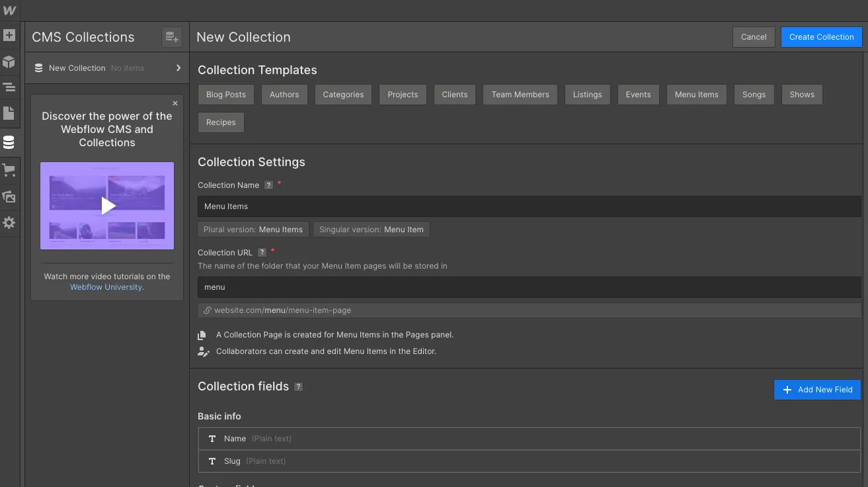This screenshot has width=868, height=487.
Task: Choose the Blog Posts template
Action: click(226, 95)
